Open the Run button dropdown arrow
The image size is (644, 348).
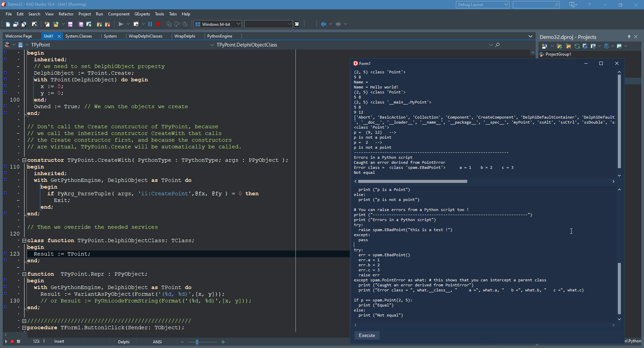(x=128, y=24)
